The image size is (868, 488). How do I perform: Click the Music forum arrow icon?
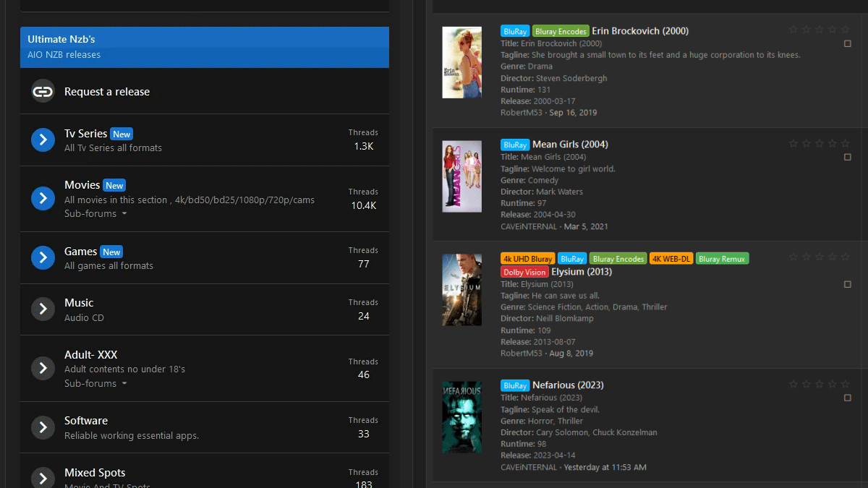(43, 309)
